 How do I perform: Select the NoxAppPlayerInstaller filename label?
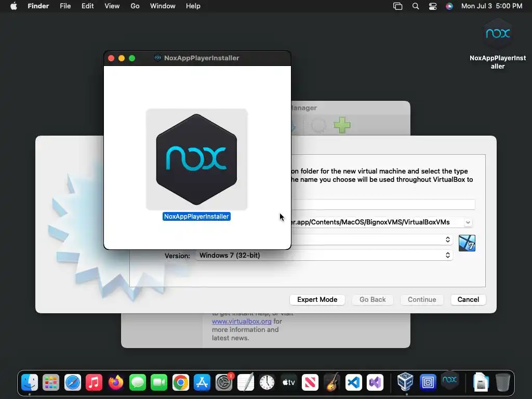pos(196,217)
